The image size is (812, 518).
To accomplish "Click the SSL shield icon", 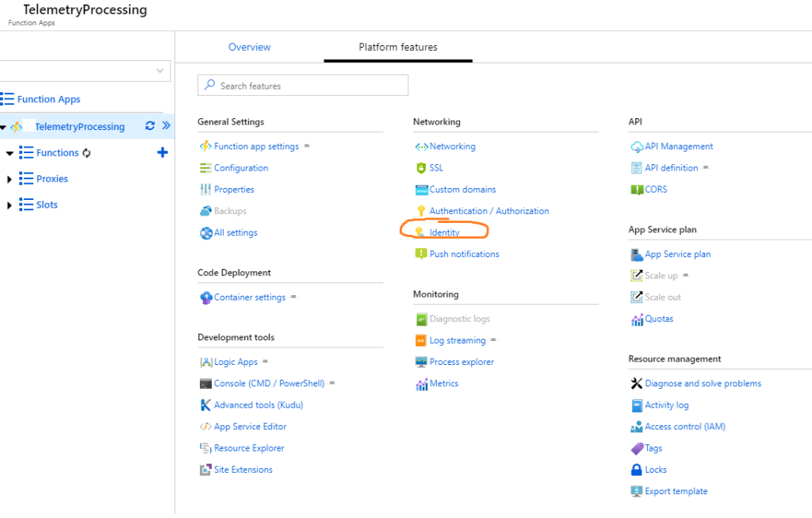I will coord(421,168).
